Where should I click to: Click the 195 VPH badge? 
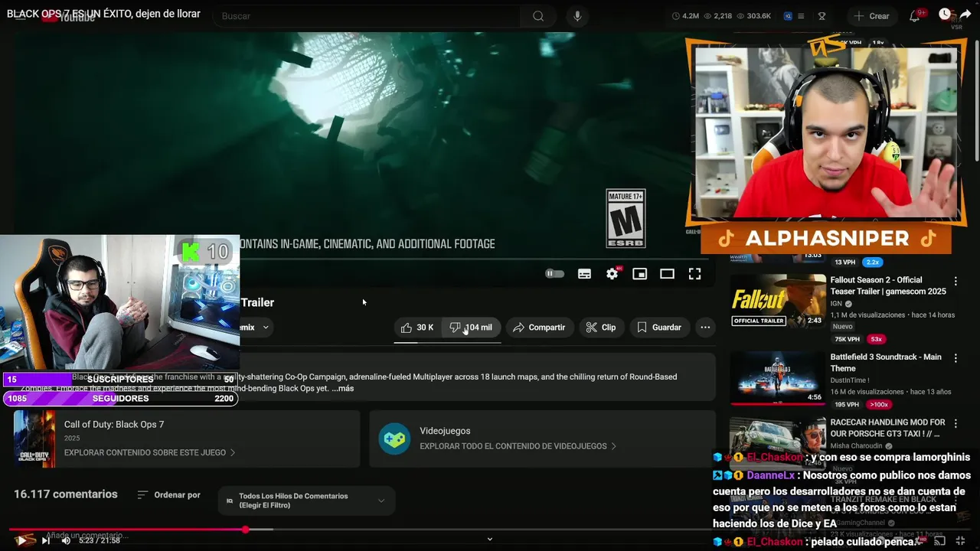tap(847, 404)
